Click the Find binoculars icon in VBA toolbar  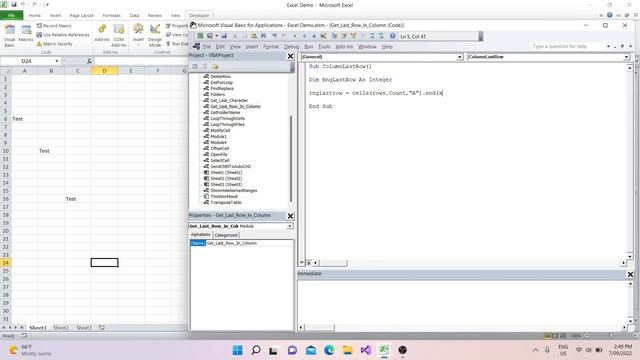point(264,36)
